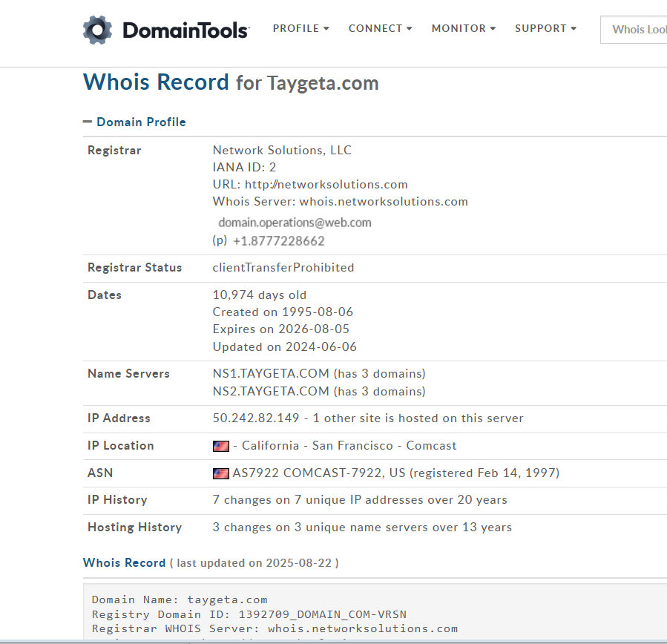Click the IP History changes text
The width and height of the screenshot is (667, 644).
click(360, 500)
